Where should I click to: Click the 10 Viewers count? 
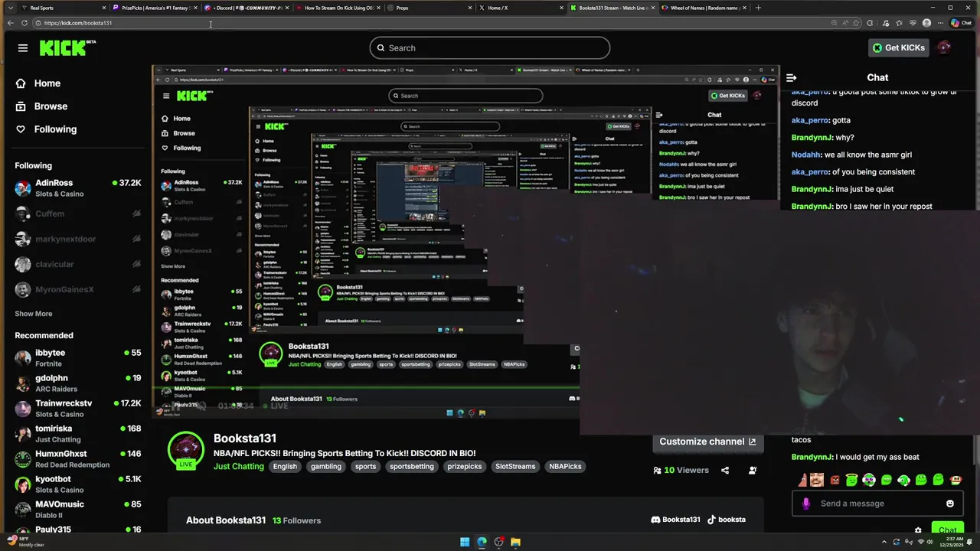(x=681, y=470)
